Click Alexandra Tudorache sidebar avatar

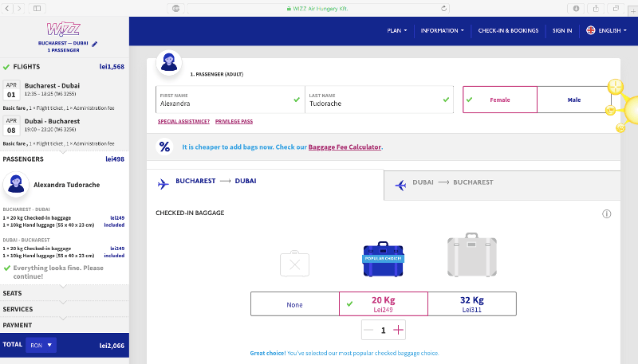(16, 184)
